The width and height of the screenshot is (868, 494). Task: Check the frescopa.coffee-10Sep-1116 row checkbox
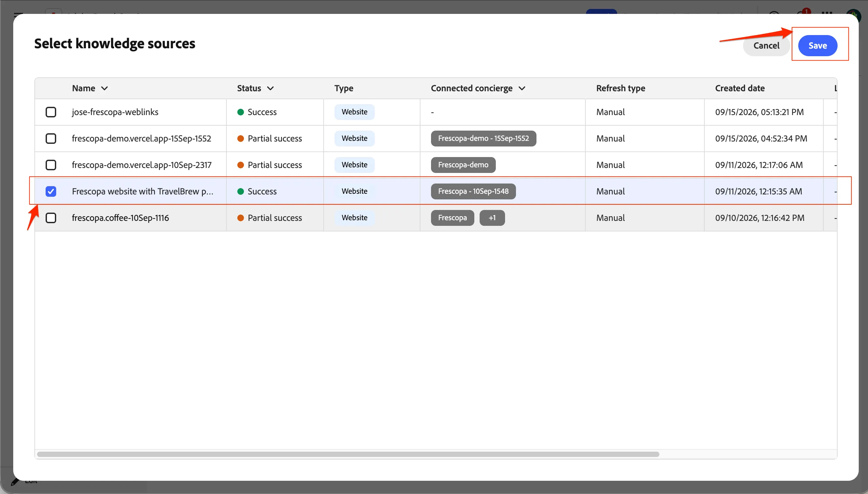pos(51,218)
